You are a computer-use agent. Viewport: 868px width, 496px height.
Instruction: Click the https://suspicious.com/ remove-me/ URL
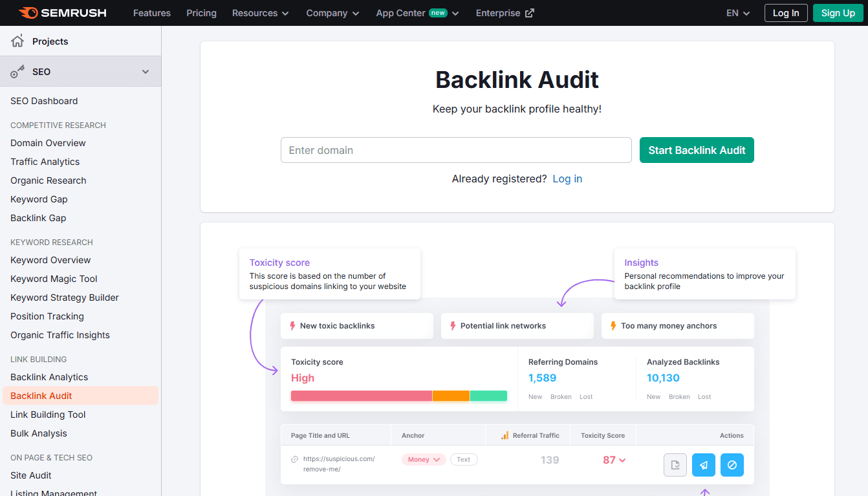[339, 464]
